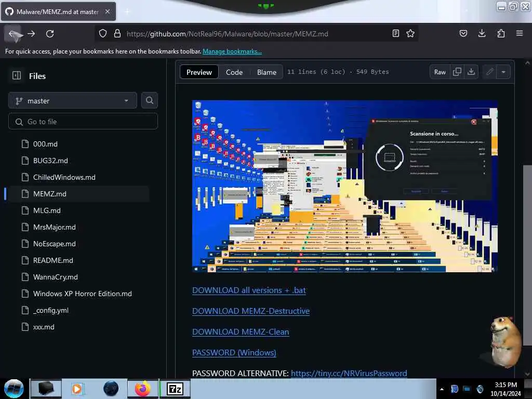Open the black folder taskbar icon

[x=46, y=389]
